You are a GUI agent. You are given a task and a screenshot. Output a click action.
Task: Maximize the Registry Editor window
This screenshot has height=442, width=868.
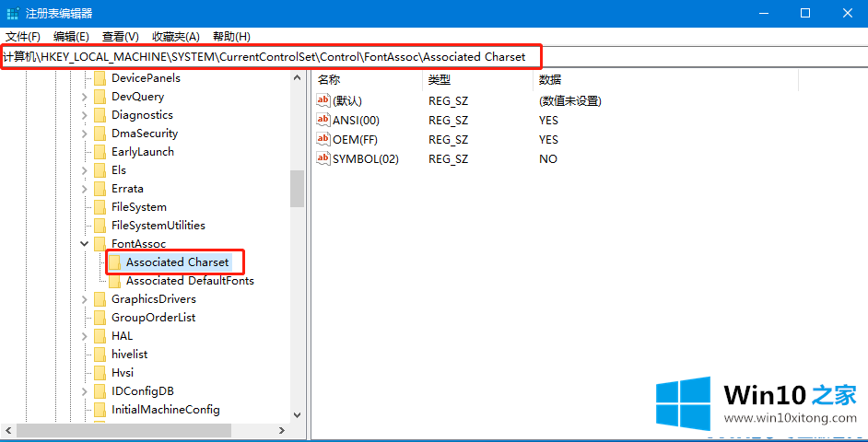(x=805, y=13)
